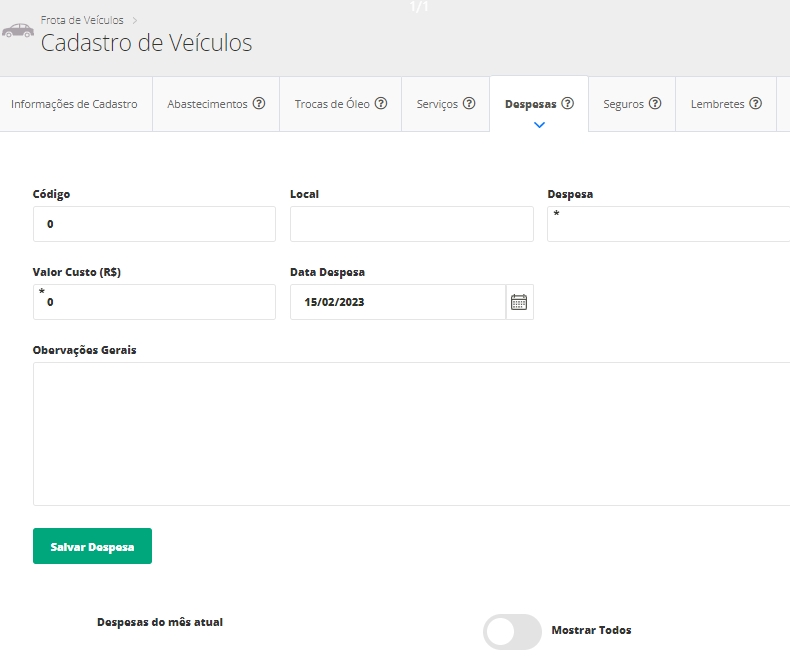Click the Salvar Despesa button
Viewport: 790px width, 658px height.
[92, 546]
